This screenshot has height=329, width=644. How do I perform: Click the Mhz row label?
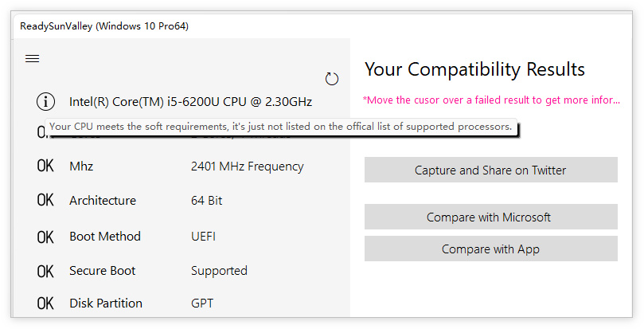pos(81,166)
